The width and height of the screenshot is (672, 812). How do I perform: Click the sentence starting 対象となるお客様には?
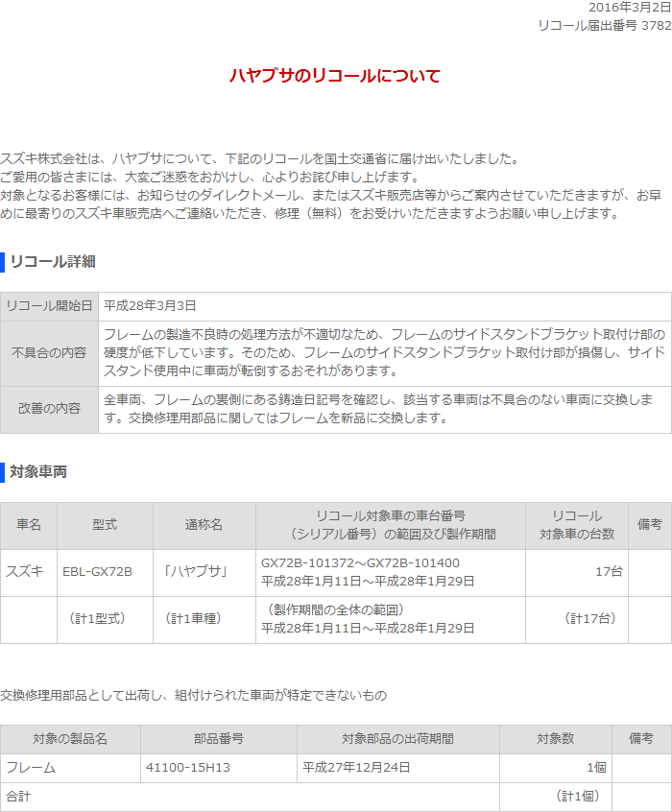click(330, 204)
